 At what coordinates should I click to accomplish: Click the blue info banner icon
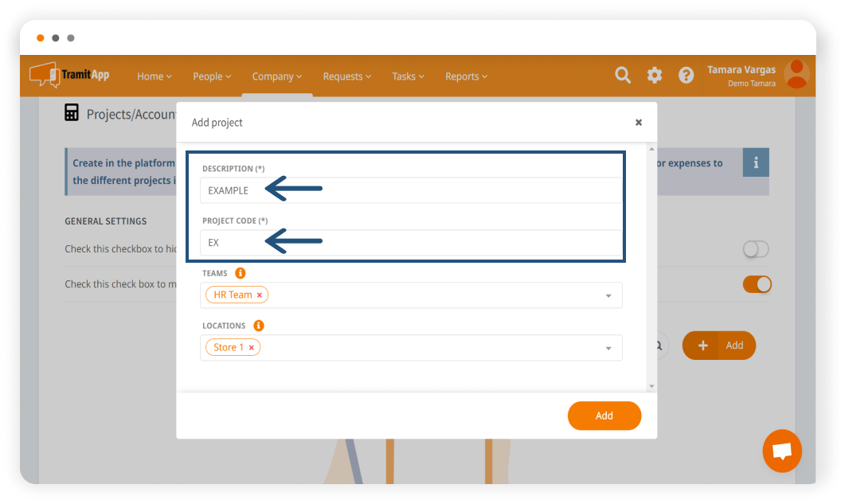coord(755,162)
